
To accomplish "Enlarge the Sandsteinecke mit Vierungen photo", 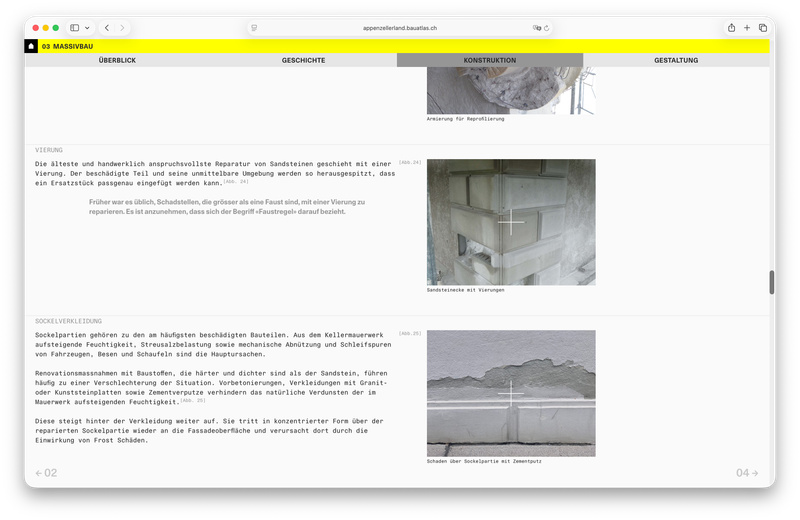I will tap(510, 222).
